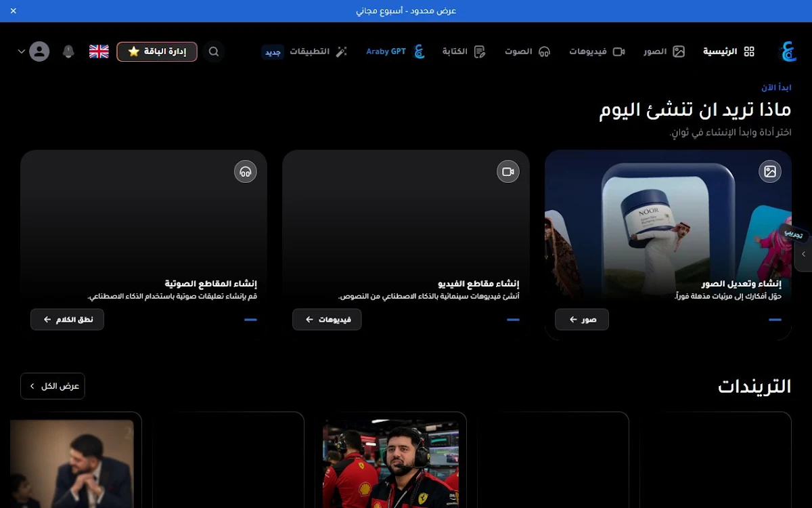Open the man in suit trend thumbnail

72,464
